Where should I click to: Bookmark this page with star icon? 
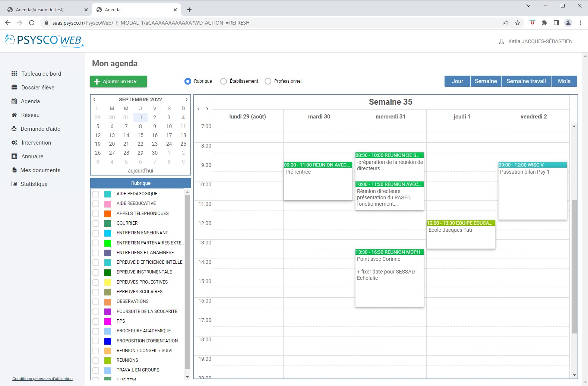click(518, 23)
